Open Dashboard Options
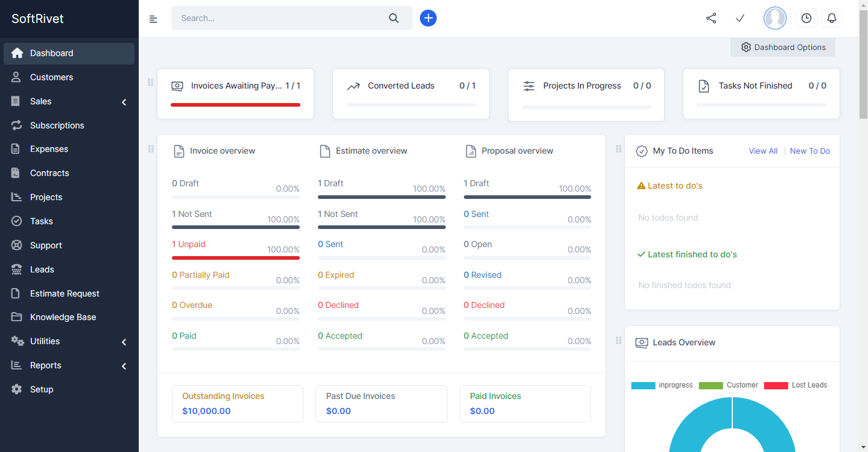The image size is (868, 452). coord(783,47)
